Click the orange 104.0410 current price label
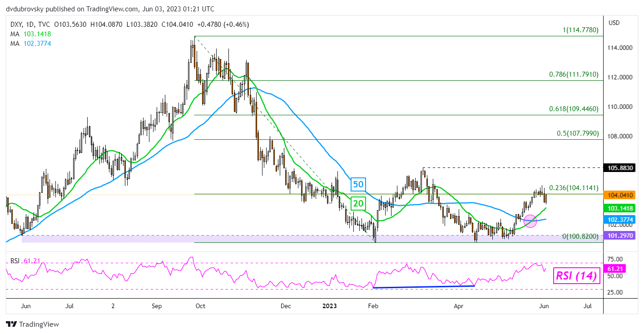This screenshot has width=644, height=334. point(620,195)
